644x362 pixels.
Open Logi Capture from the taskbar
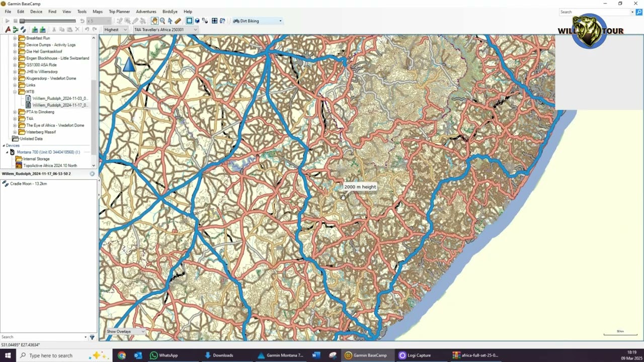coord(415,355)
